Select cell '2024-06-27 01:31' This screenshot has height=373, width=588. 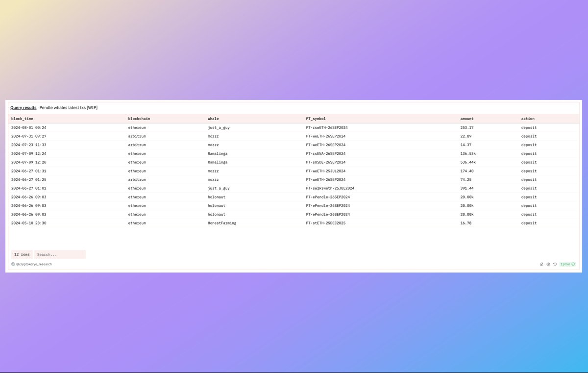pos(29,171)
